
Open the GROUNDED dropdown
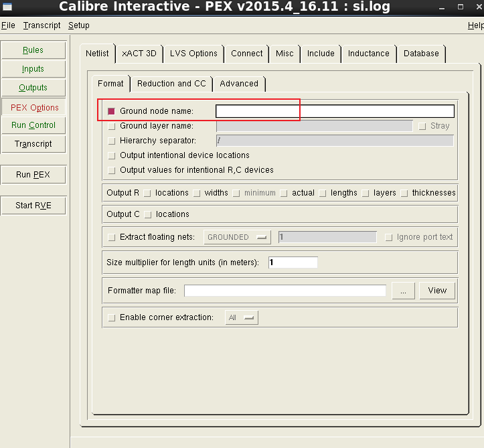237,237
